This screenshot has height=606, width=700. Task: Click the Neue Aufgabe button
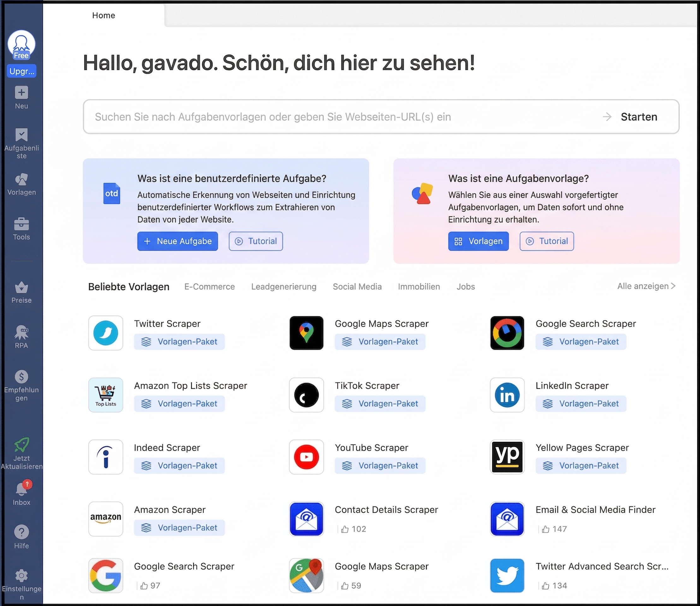click(x=178, y=241)
